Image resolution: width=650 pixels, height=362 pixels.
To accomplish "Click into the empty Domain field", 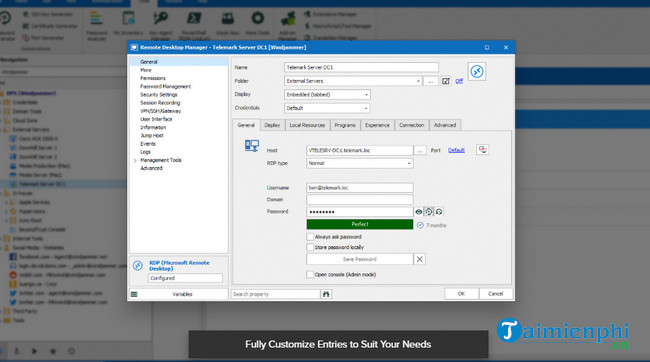I will (359, 199).
